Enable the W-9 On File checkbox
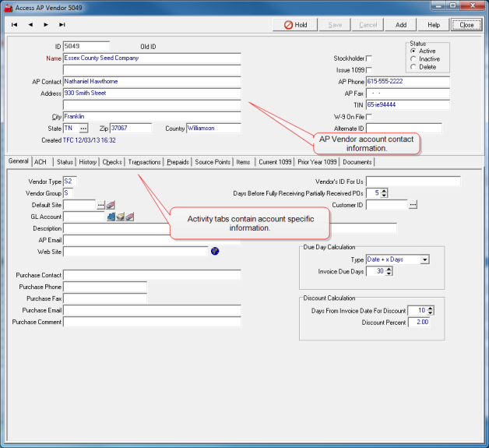489x448 pixels. click(369, 116)
